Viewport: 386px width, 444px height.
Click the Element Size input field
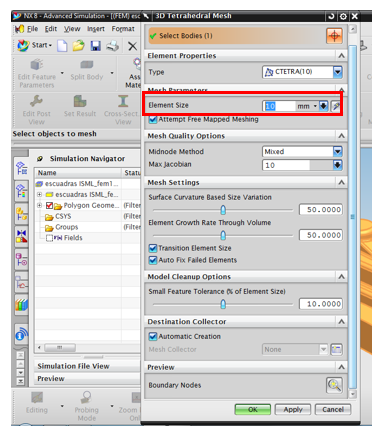pyautogui.click(x=279, y=106)
